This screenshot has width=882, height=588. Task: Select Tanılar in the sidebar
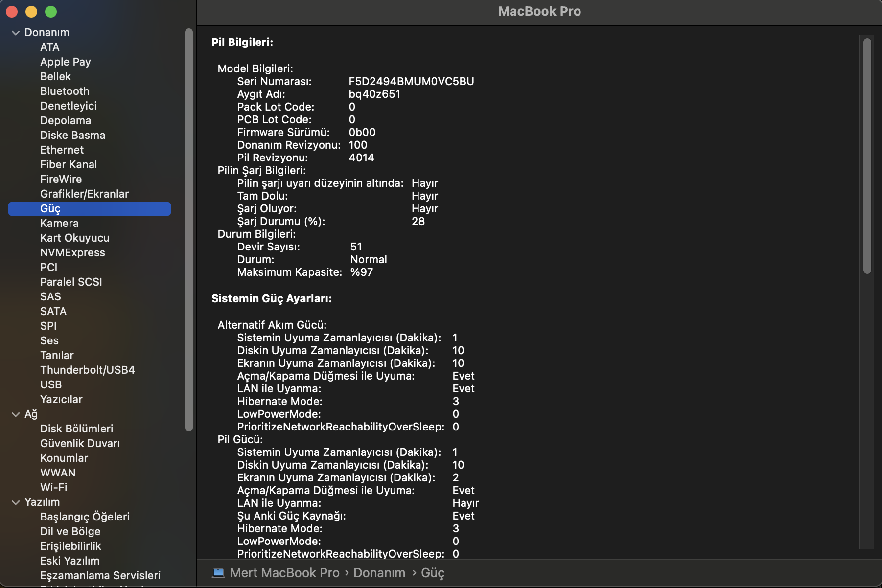coord(57,355)
